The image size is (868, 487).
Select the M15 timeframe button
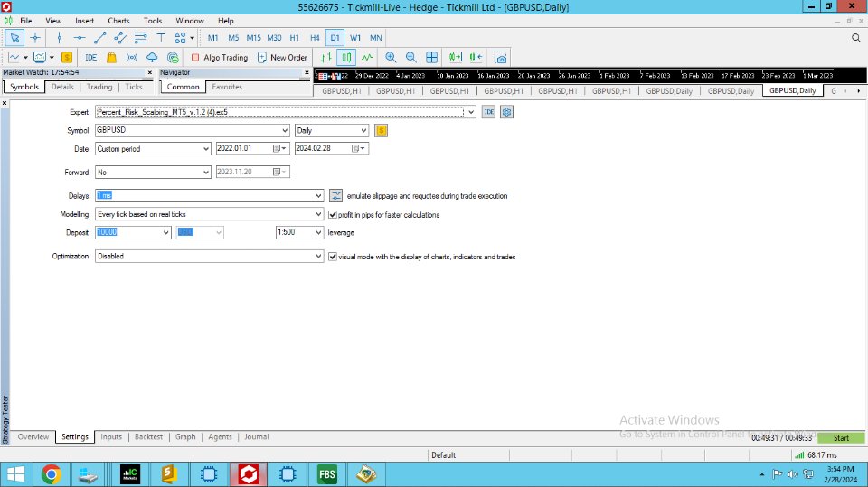pos(253,38)
